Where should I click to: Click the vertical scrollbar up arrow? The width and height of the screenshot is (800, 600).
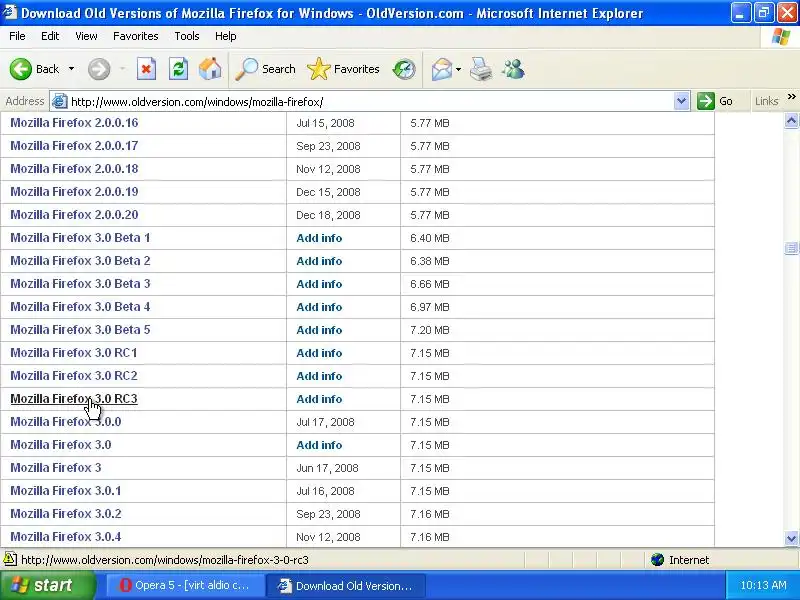pyautogui.click(x=791, y=120)
